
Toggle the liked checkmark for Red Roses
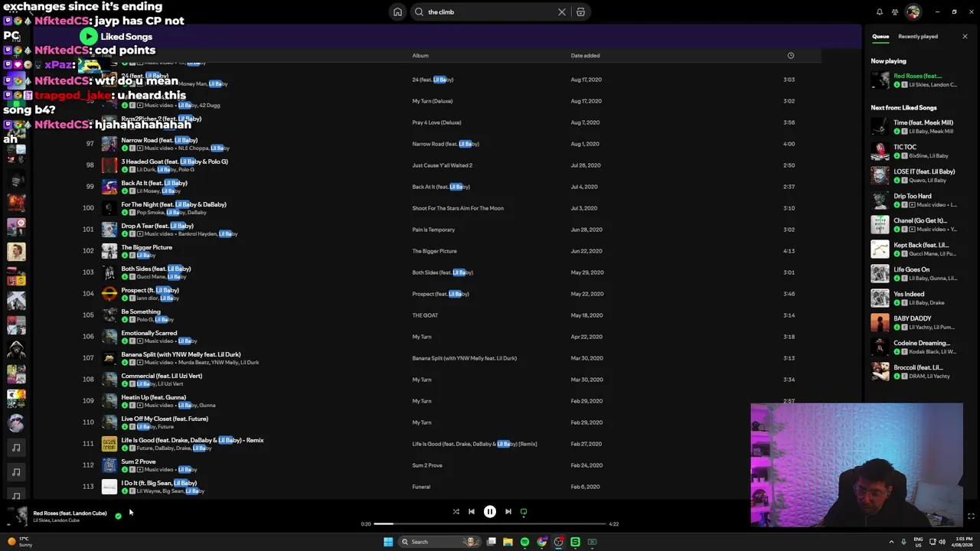coord(118,516)
